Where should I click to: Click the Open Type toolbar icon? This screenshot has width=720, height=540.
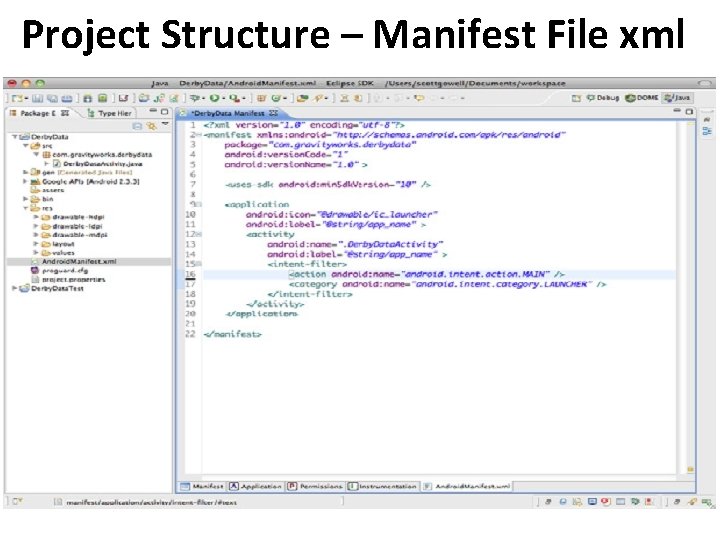point(302,98)
